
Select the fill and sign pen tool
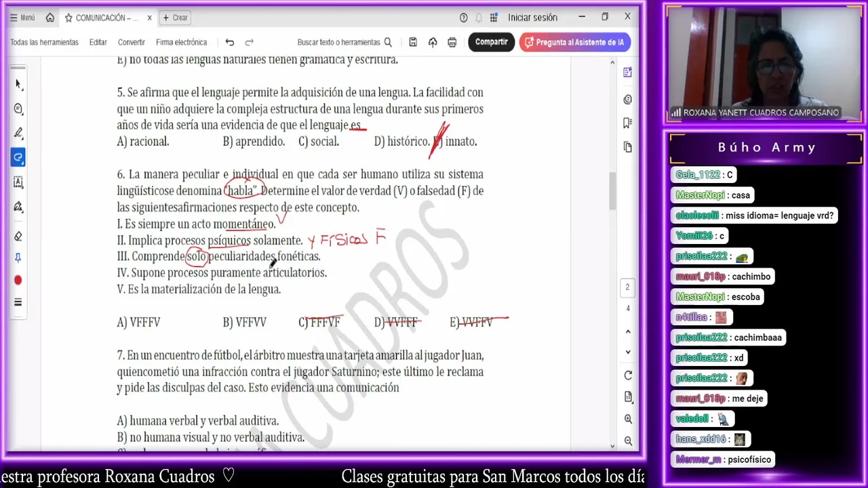coord(18,206)
